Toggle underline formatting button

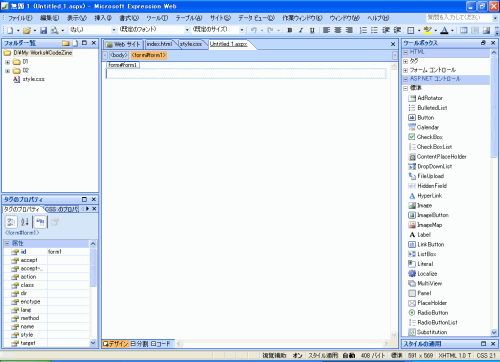click(312, 30)
